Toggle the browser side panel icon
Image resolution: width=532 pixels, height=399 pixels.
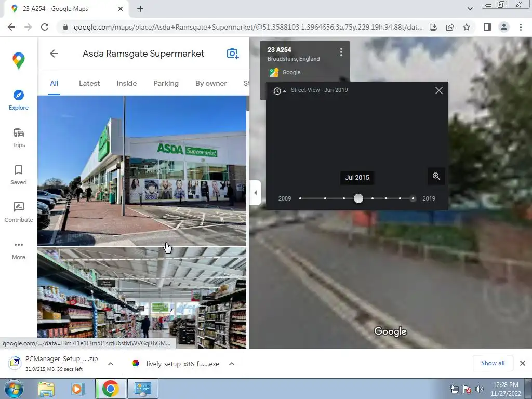click(487, 27)
